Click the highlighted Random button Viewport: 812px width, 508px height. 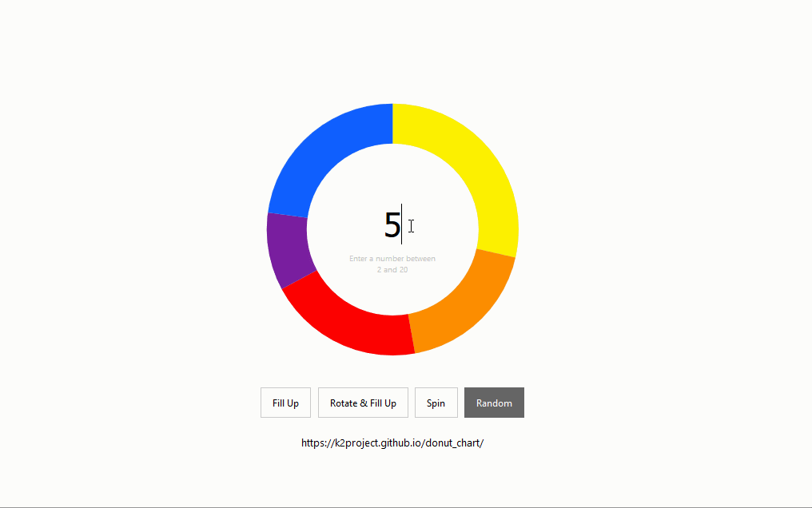494,403
